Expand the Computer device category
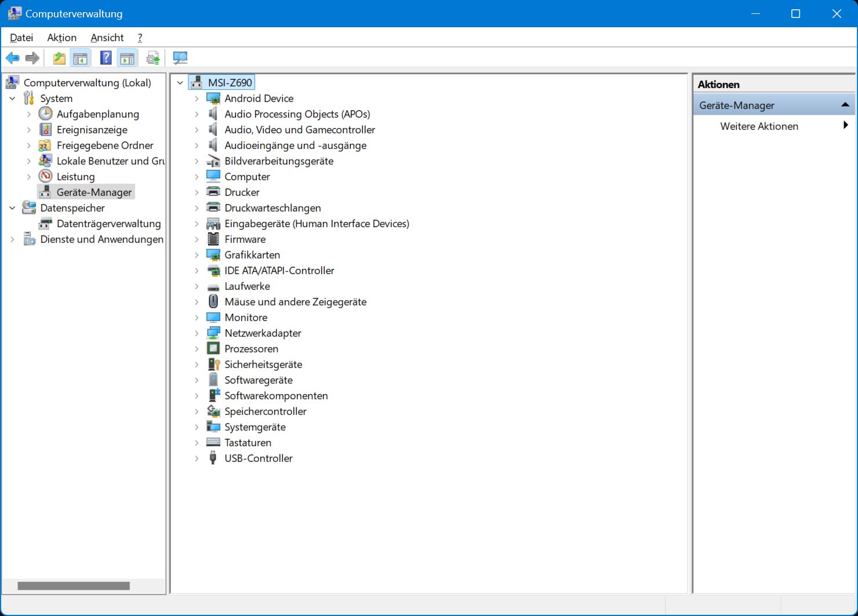This screenshot has height=616, width=858. tap(197, 177)
